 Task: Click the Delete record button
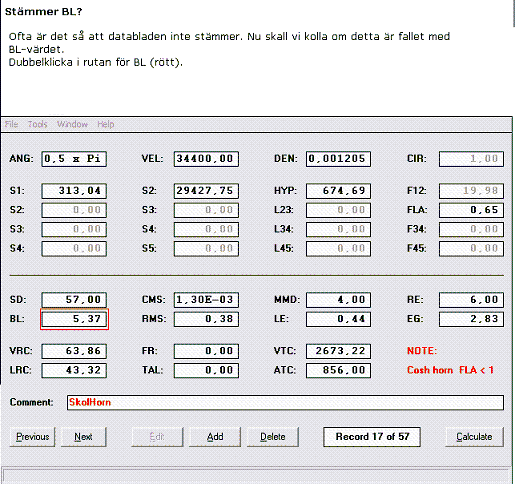[x=273, y=437]
